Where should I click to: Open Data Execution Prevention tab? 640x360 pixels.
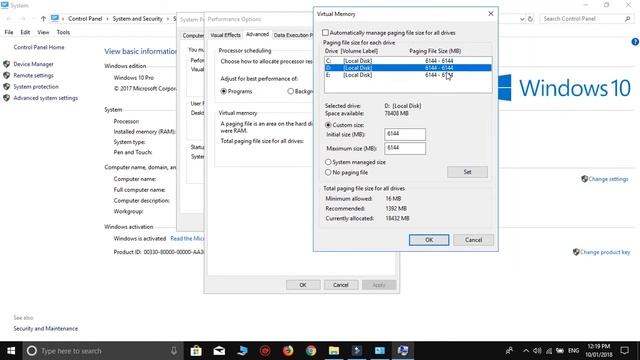293,35
